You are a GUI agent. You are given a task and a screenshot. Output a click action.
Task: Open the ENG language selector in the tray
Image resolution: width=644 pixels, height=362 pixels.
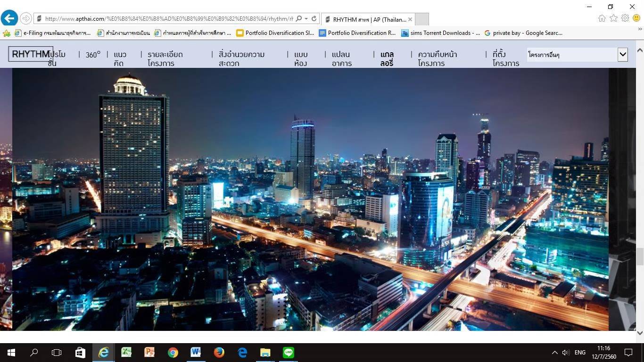[579, 352]
